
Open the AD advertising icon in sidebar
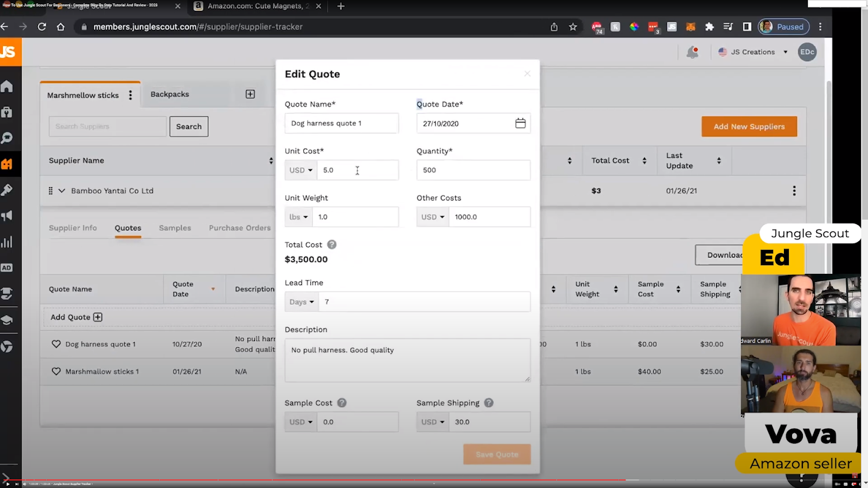7,268
